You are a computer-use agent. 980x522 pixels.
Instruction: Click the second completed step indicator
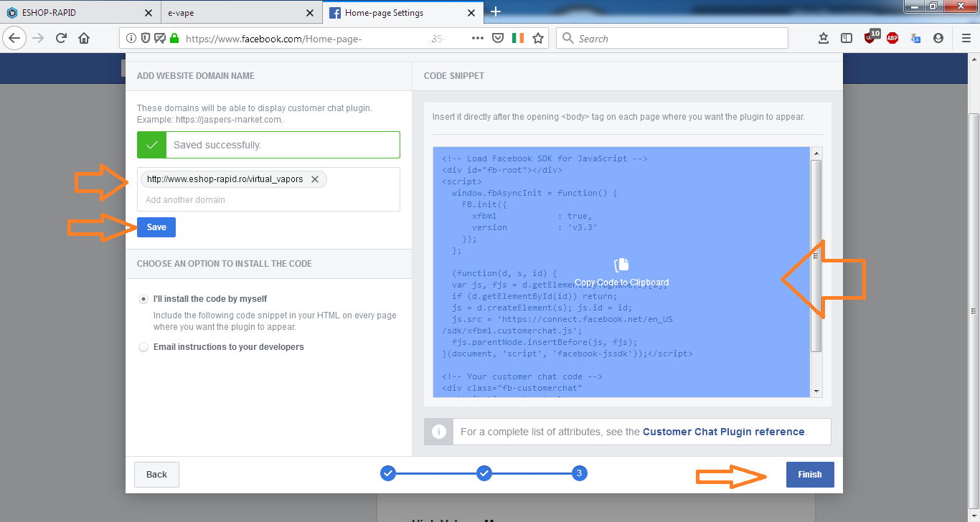pyautogui.click(x=484, y=473)
